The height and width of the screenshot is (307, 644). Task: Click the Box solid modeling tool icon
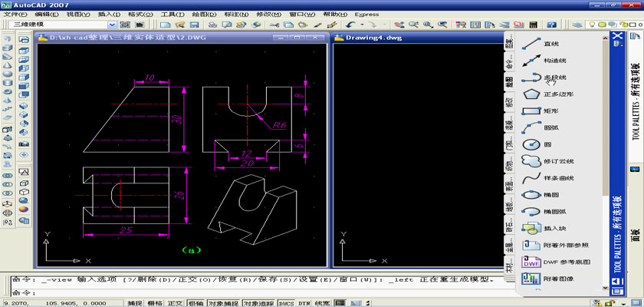(x=8, y=48)
